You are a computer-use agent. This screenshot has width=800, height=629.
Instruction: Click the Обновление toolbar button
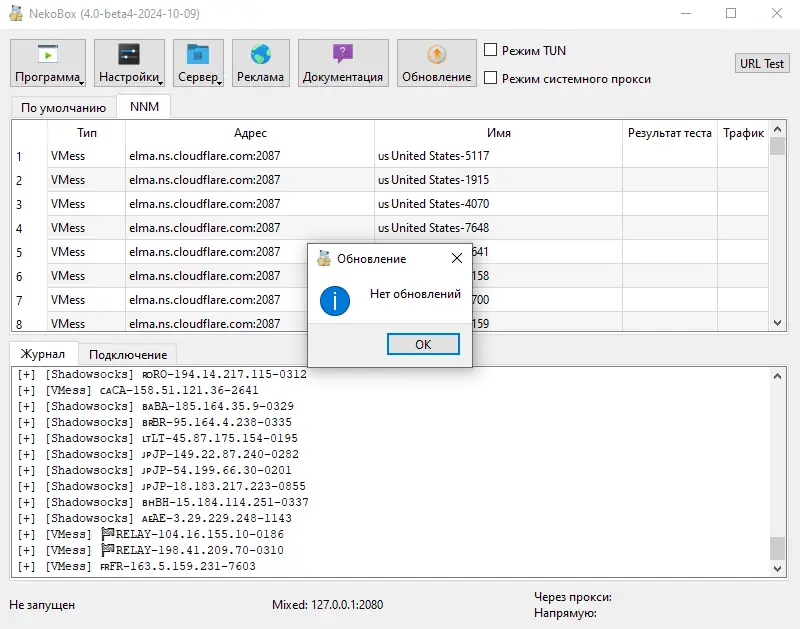click(437, 63)
